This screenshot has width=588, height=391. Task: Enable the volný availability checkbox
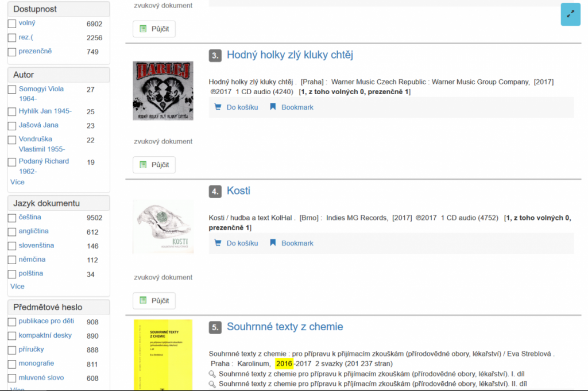11,24
